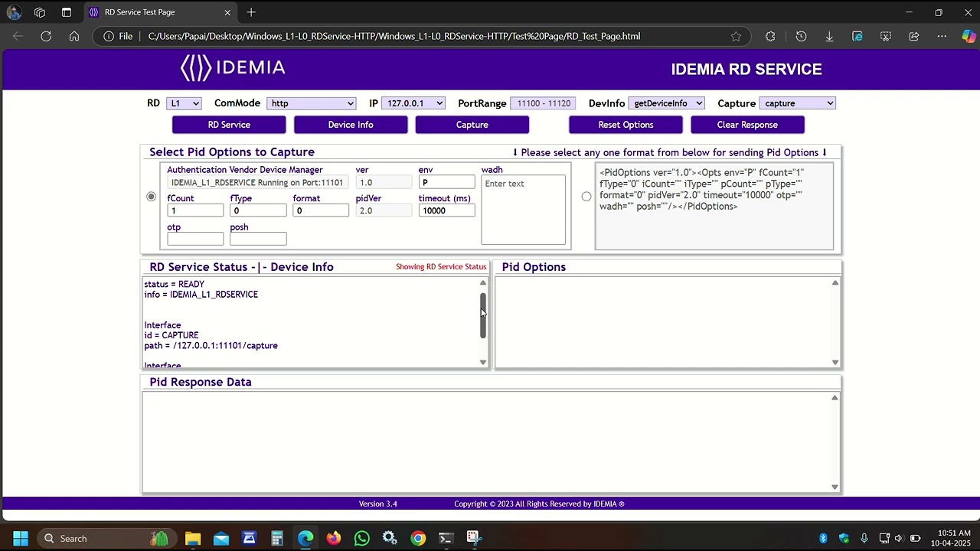Click the wadh Enter text area
The image size is (980, 551).
coord(524,210)
